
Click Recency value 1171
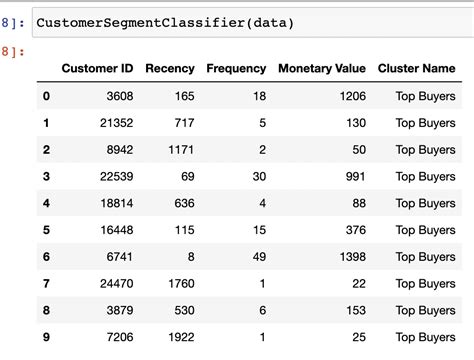tap(181, 150)
